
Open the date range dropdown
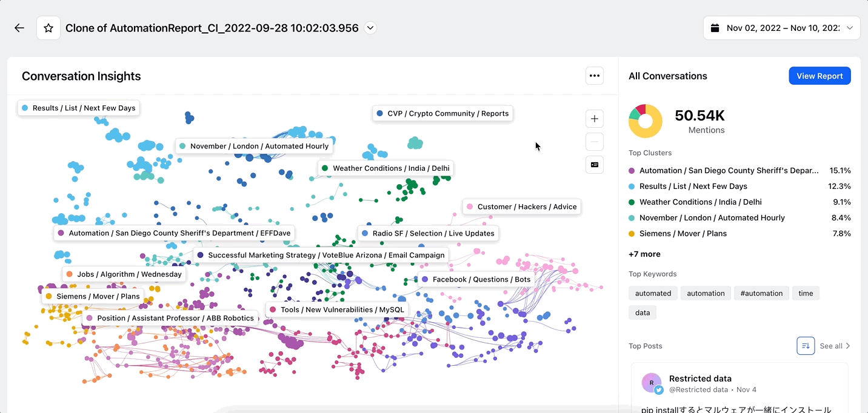(x=782, y=28)
